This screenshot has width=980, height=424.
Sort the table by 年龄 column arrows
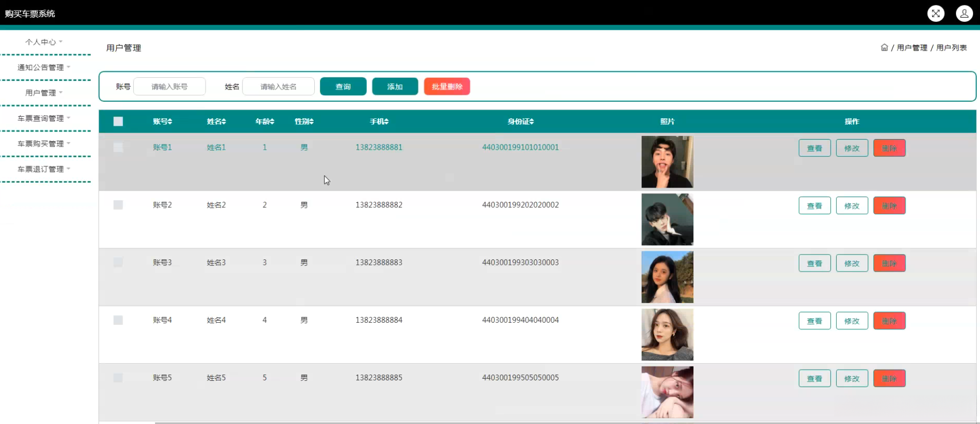pos(272,121)
